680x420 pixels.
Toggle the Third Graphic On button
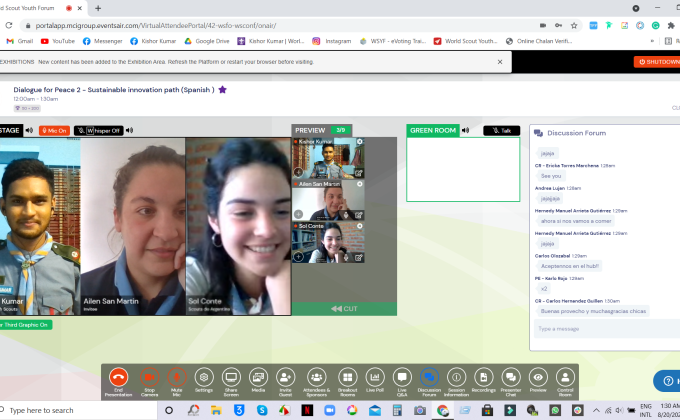[27, 324]
